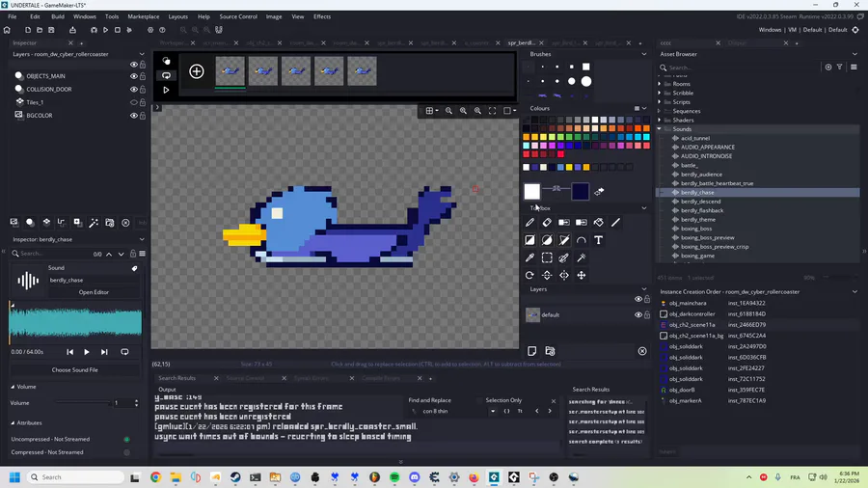The height and width of the screenshot is (488, 868).
Task: Collapse the Brushes panel
Action: click(x=644, y=54)
